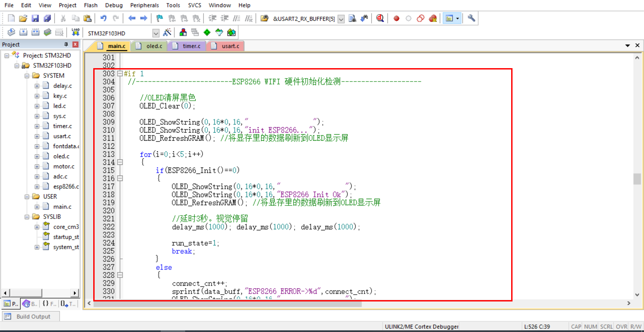Open the Configuration wrench icon
This screenshot has height=332, width=644.
(471, 18)
